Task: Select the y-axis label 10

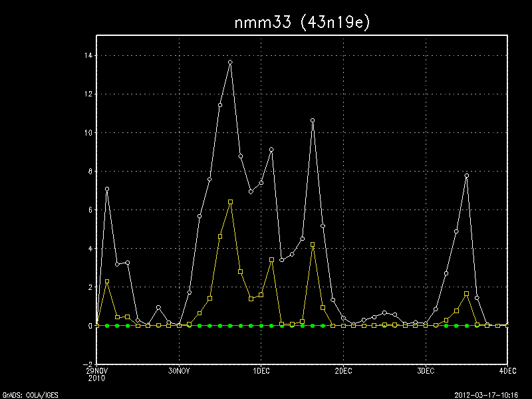Action: pyautogui.click(x=88, y=132)
